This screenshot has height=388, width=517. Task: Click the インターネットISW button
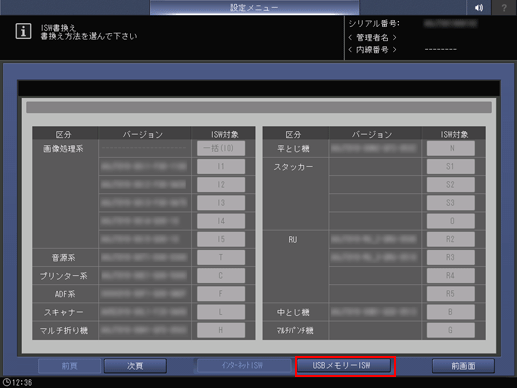[x=243, y=366]
